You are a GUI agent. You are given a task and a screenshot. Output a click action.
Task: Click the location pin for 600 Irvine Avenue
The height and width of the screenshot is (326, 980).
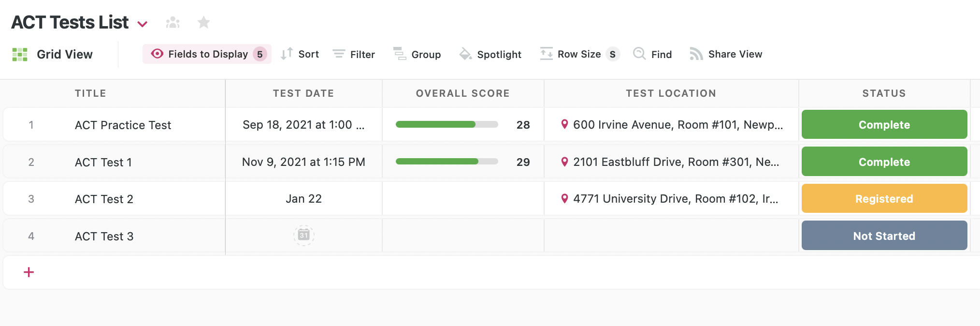[x=564, y=124]
